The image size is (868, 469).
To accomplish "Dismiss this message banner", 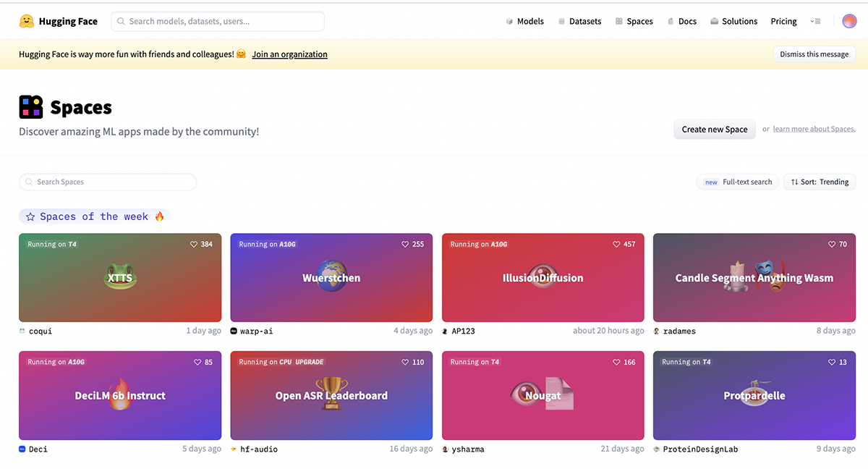I will 814,54.
